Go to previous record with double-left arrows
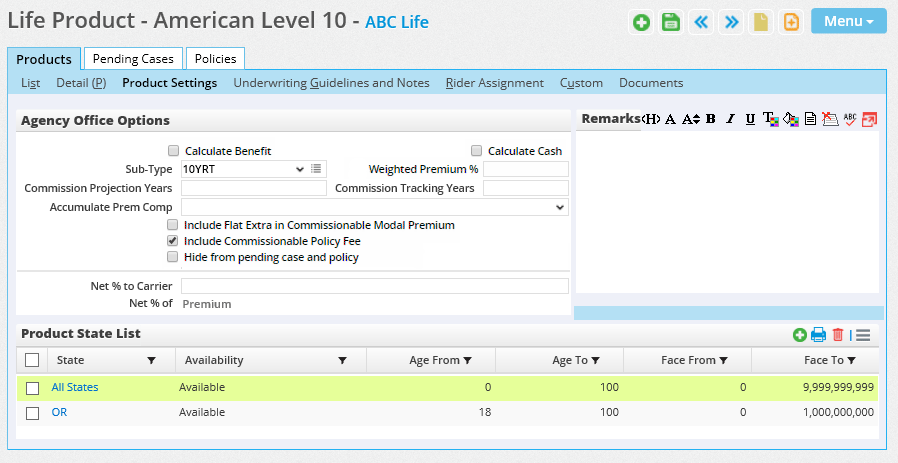 point(701,22)
